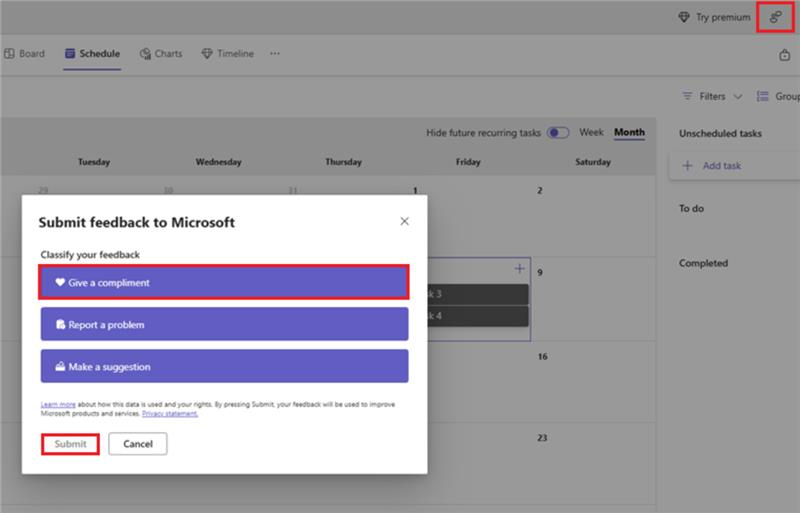The image size is (800, 513).
Task: Add a task with the plus on Friday cell
Action: (x=519, y=268)
